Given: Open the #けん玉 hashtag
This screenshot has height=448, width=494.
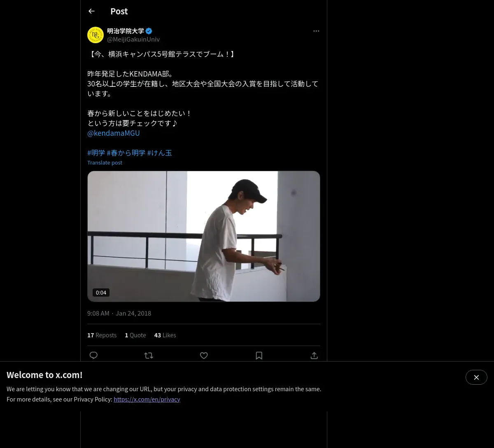Looking at the screenshot, I should [x=160, y=153].
